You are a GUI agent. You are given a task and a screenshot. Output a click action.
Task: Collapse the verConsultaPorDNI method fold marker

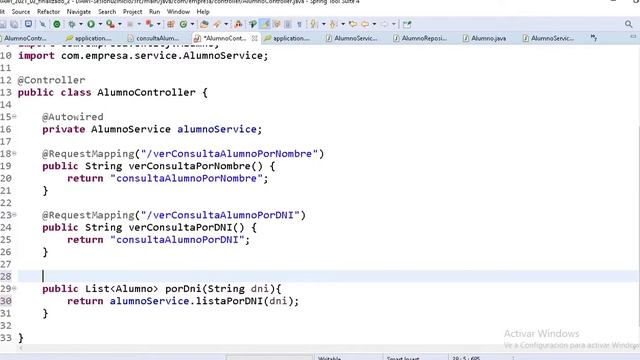coord(14,214)
